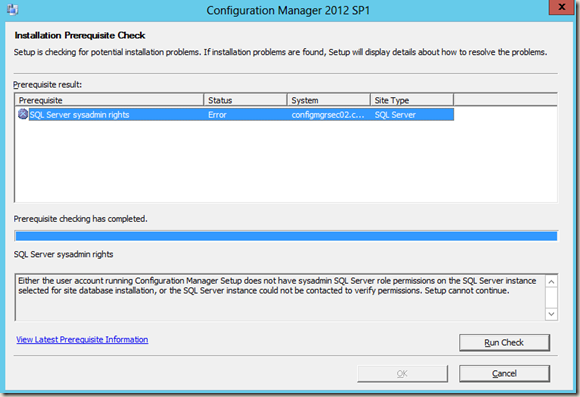Click the Installation Prerequisite Check heading
580x397 pixels.
pyautogui.click(x=80, y=36)
